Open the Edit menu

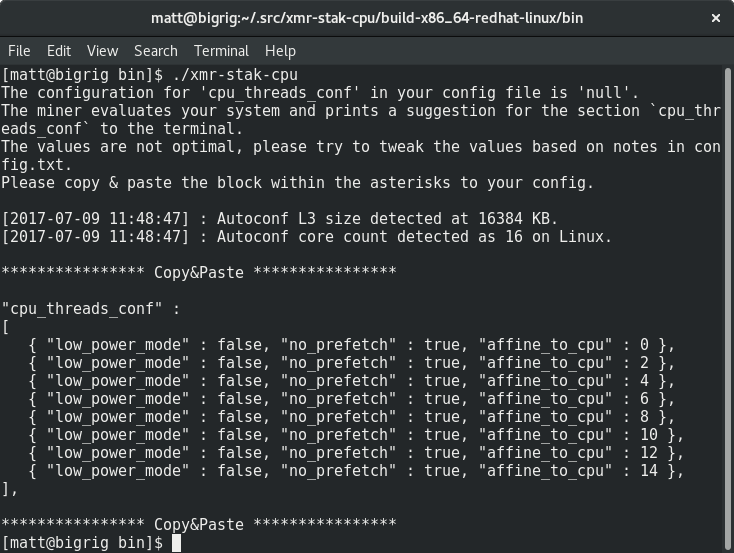coord(59,51)
